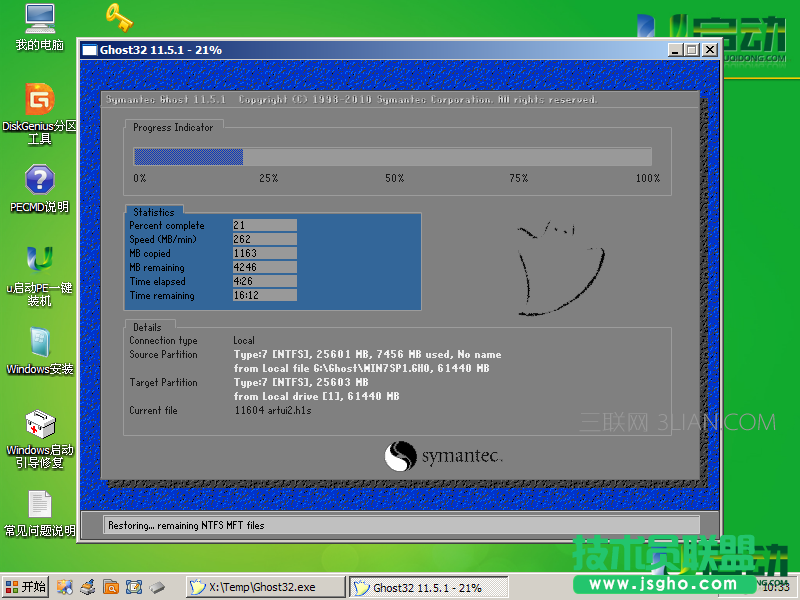Minimize the Ghost32 window
Screen dimensions: 800x600
676,49
